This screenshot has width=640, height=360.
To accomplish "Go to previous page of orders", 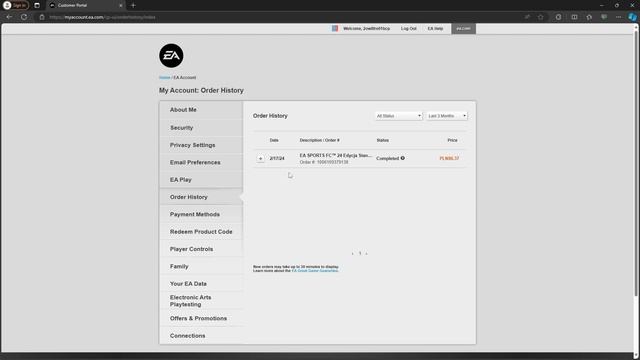I will pos(353,253).
